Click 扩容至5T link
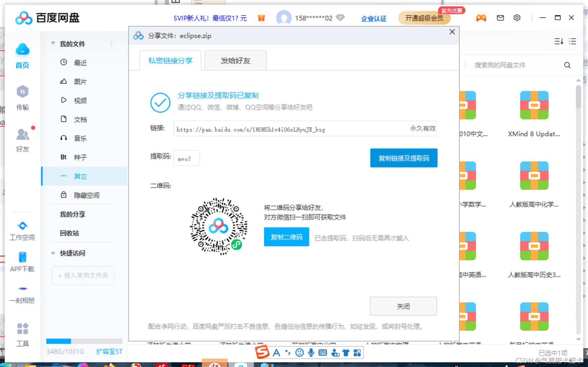 pos(109,352)
